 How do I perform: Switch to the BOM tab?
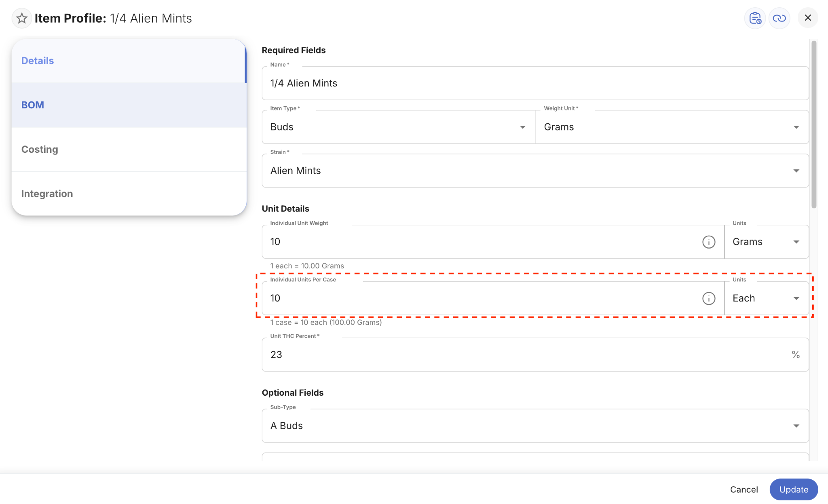point(129,105)
